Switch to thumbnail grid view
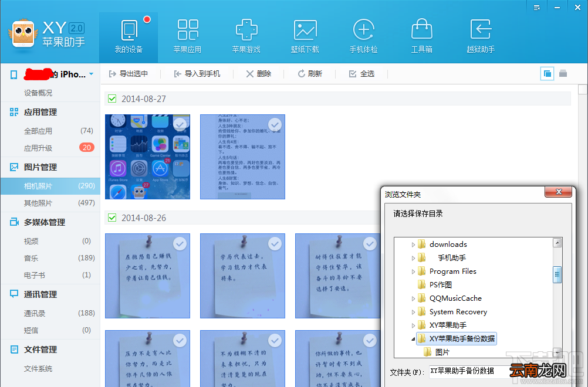 pyautogui.click(x=547, y=73)
